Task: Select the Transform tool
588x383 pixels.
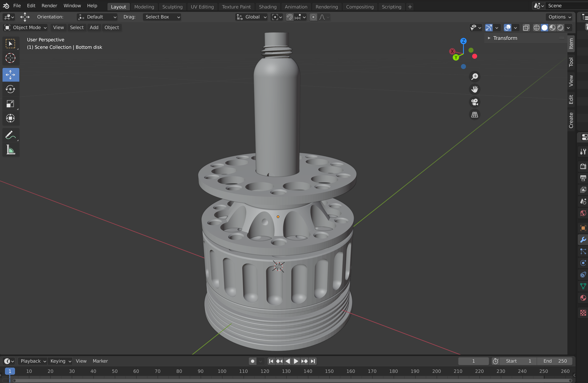Action: pos(10,118)
